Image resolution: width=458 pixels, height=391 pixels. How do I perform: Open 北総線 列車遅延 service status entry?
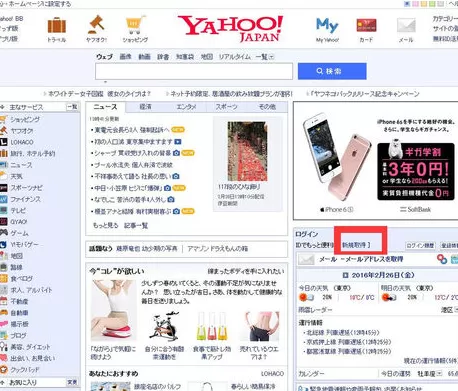tap(343, 333)
